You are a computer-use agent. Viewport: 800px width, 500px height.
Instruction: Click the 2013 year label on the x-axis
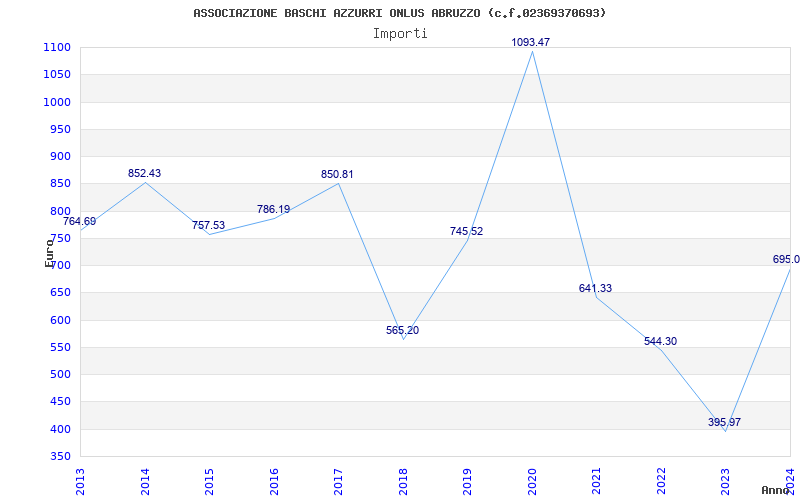[x=81, y=481]
